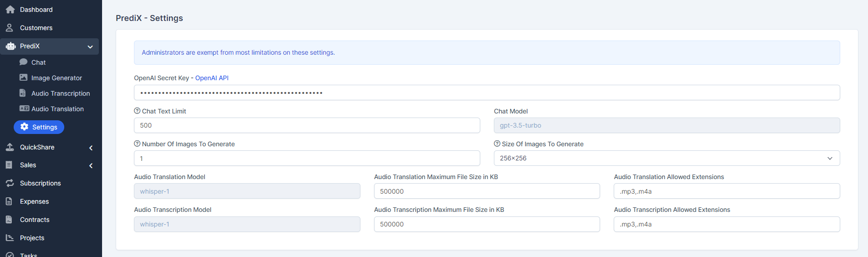Image resolution: width=868 pixels, height=257 pixels.
Task: Click the Dashboard home icon
Action: point(10,10)
